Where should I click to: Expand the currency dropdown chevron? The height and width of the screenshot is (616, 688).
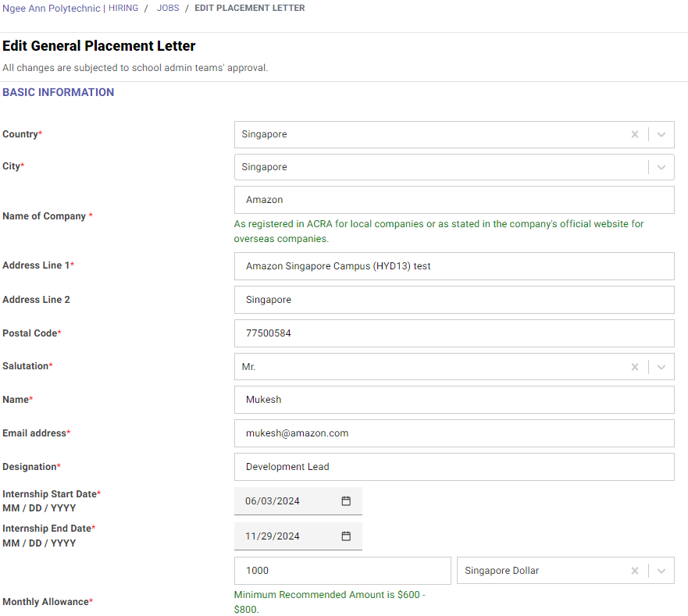click(x=661, y=571)
